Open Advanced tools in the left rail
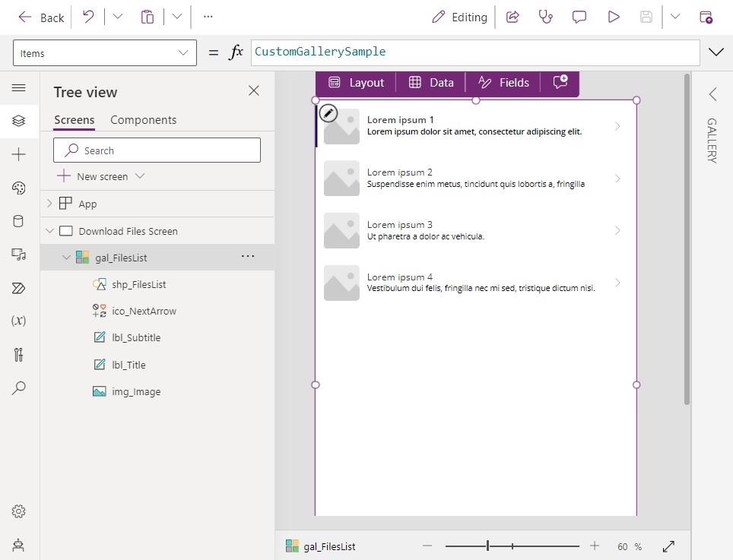 pos(19,353)
